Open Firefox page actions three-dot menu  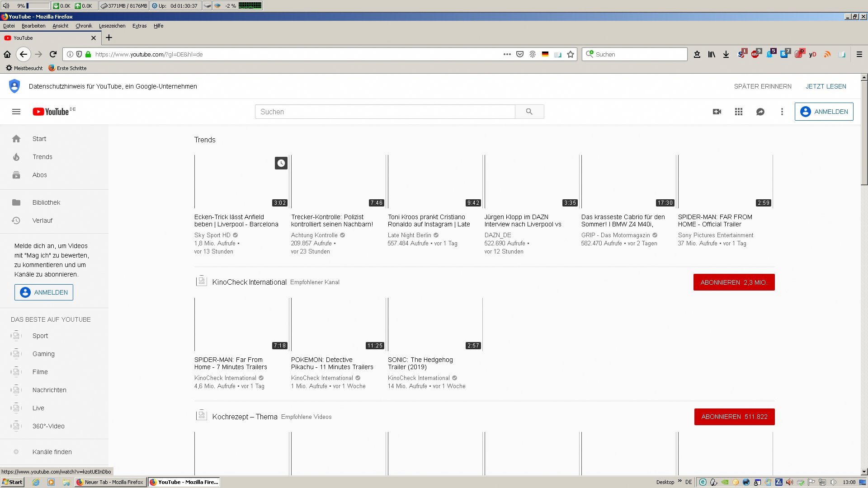click(507, 54)
